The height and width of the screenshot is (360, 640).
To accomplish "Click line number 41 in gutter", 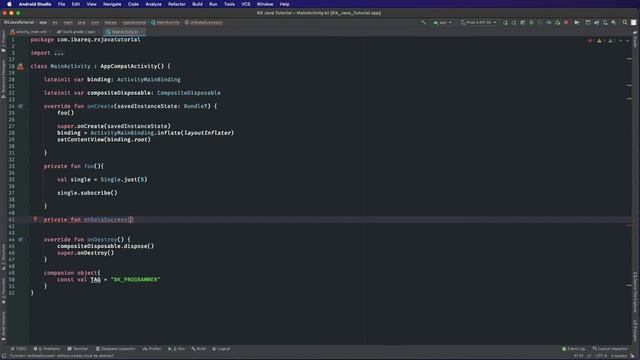I will click(x=11, y=220).
